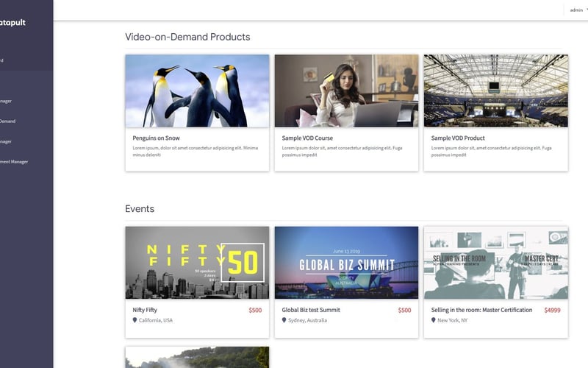Click the Sydney, Australia location pin icon
The width and height of the screenshot is (588, 368).
click(284, 320)
